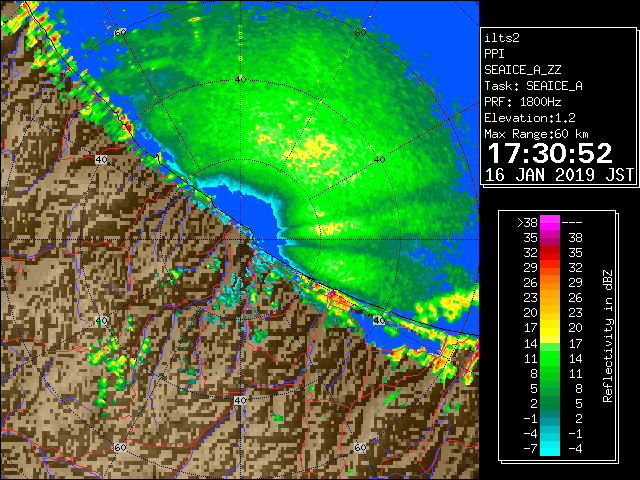Screen dimensions: 640x480
Task: Pick the red legend swatch beside '32'
Action: pyautogui.click(x=550, y=253)
